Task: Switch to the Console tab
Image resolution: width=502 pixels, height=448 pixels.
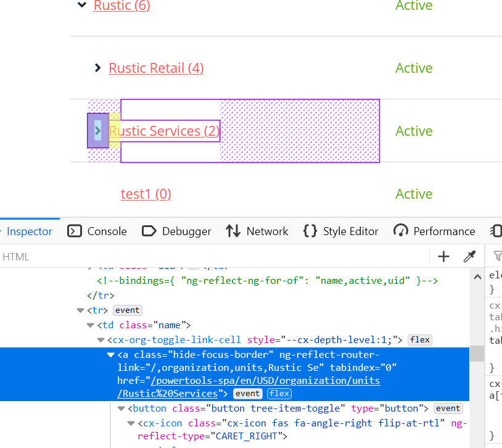Action: click(97, 231)
